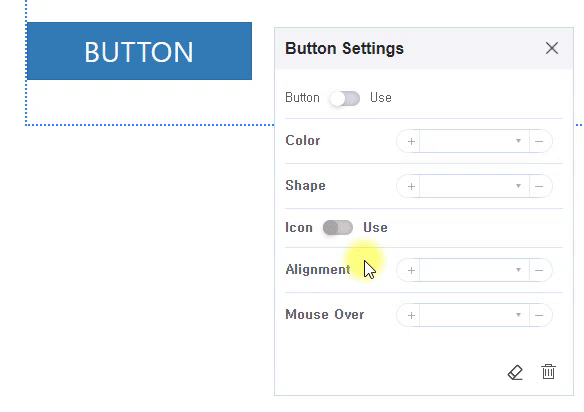Click the Button Settings title header

click(x=344, y=48)
